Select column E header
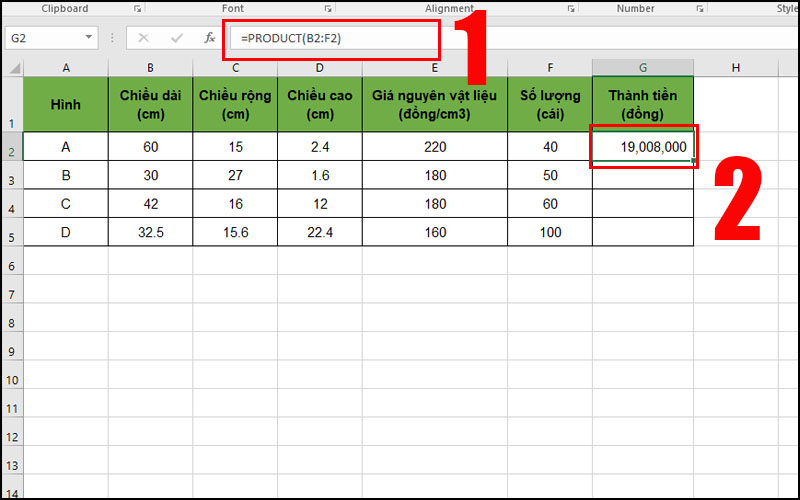 [x=434, y=67]
